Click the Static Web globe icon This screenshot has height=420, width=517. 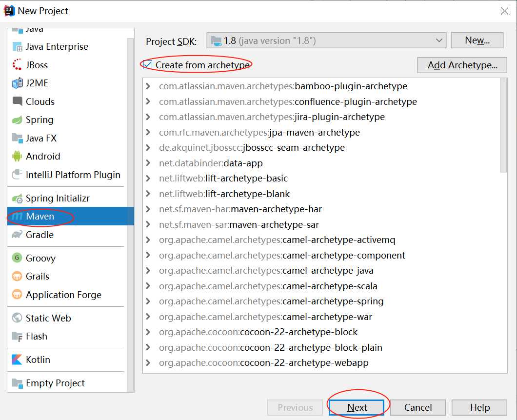(17, 318)
